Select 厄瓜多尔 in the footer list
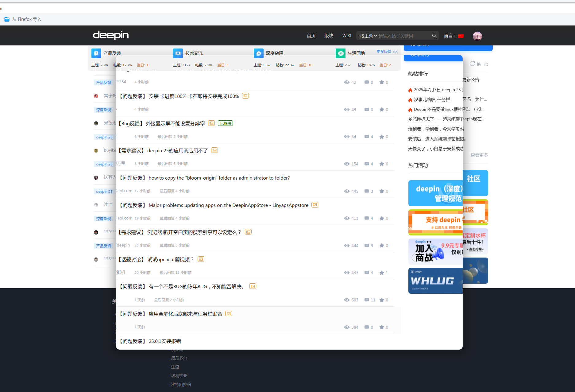This screenshot has width=575, height=392. coord(179,358)
